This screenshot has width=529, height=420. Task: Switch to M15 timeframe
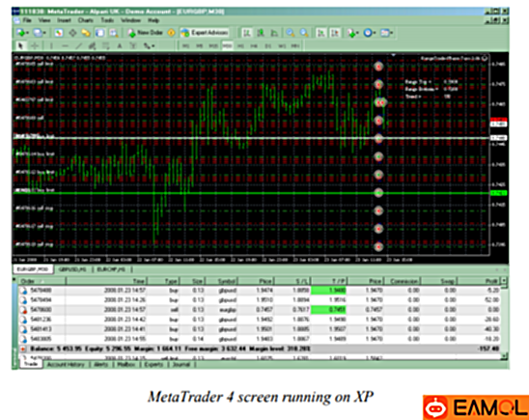(x=213, y=45)
